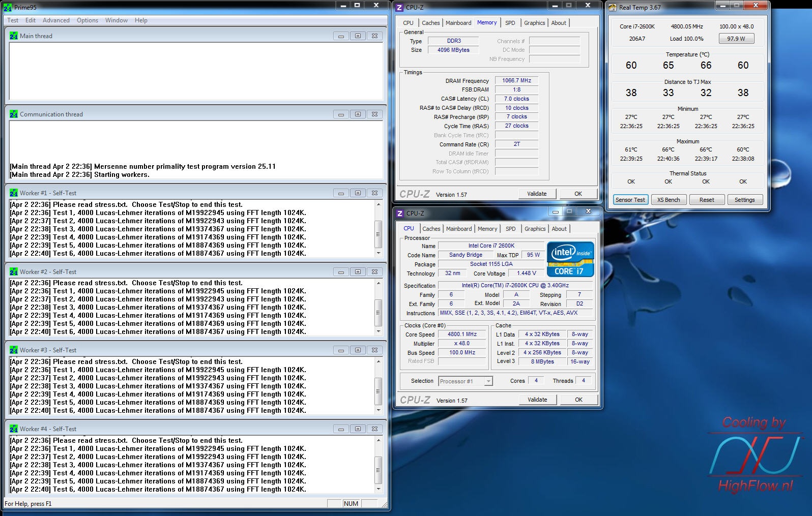Click the Intel Core i7 logo badge
Screen dimensions: 812x516
click(x=570, y=259)
